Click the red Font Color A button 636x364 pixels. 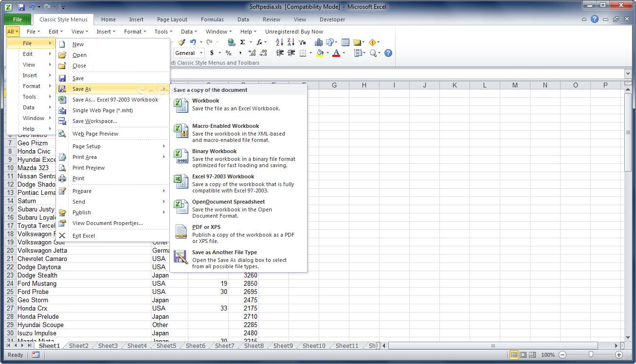point(336,53)
